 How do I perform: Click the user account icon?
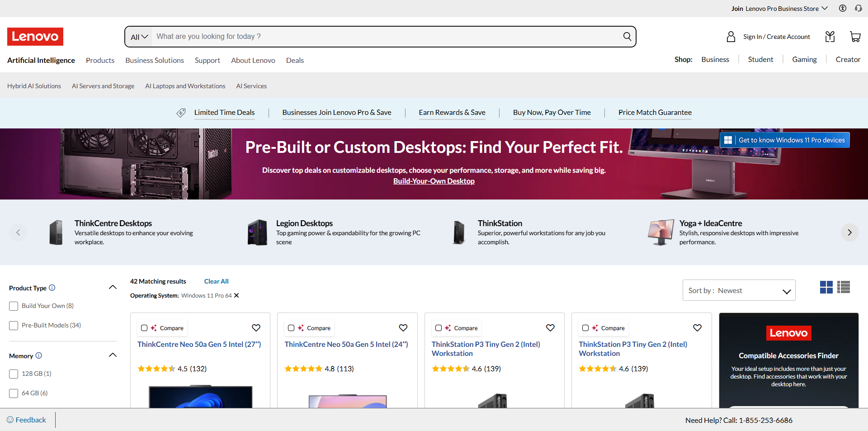(x=731, y=37)
